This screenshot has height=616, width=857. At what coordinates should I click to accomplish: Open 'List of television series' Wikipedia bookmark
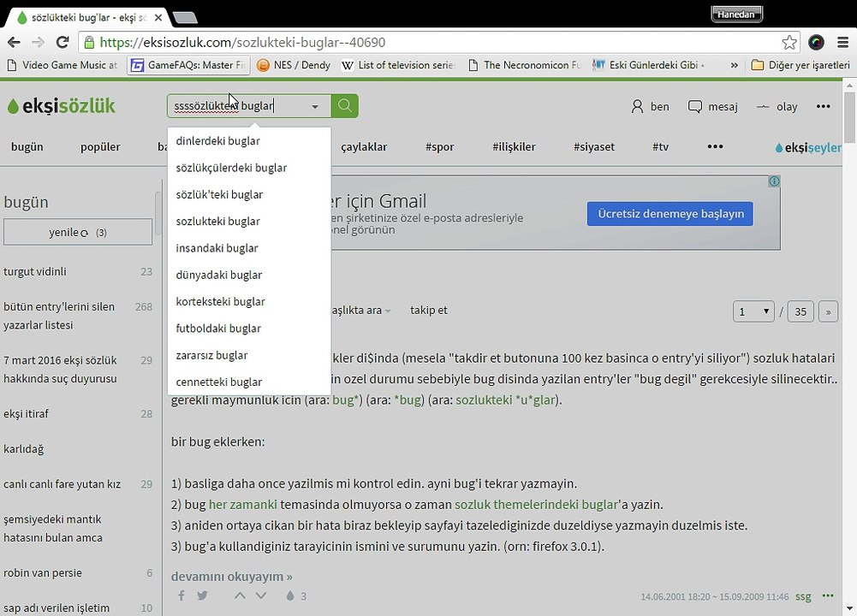398,65
